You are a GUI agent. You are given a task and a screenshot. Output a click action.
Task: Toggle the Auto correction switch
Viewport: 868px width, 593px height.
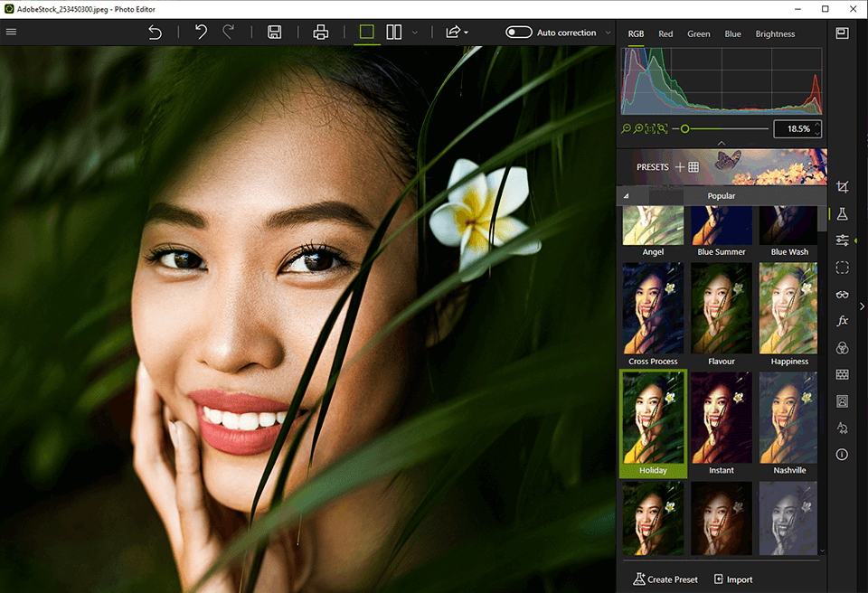point(518,33)
